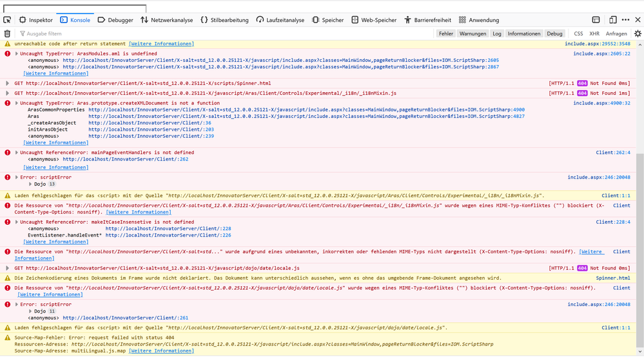
Task: Clear console output with trash icon
Action: click(7, 34)
